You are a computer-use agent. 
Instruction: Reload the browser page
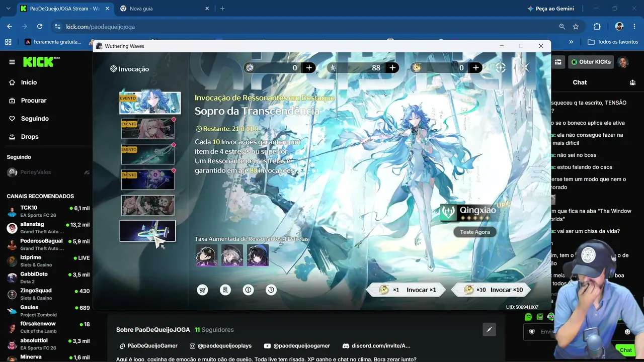coord(40,27)
